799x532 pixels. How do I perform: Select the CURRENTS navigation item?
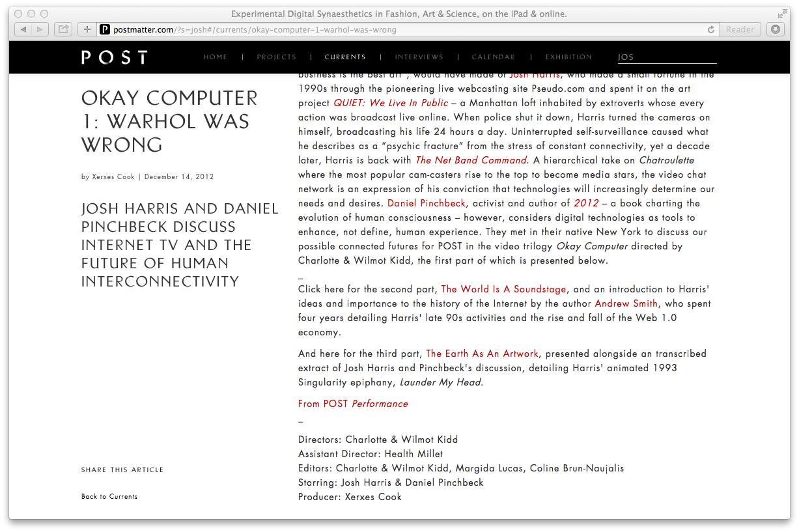coord(345,57)
